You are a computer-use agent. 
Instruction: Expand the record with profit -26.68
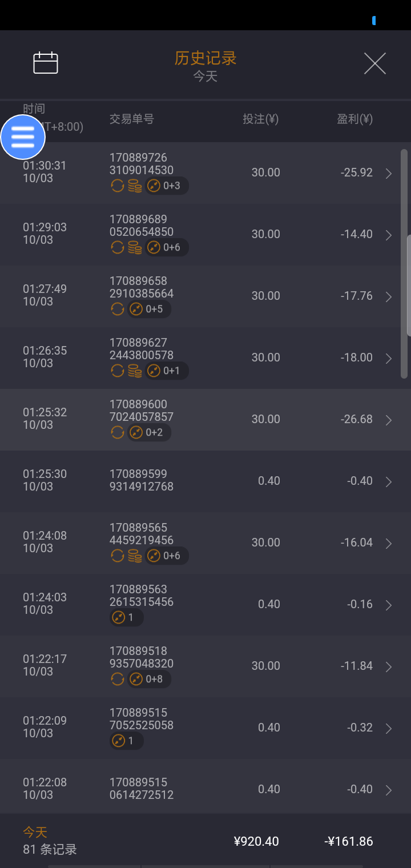pyautogui.click(x=389, y=420)
